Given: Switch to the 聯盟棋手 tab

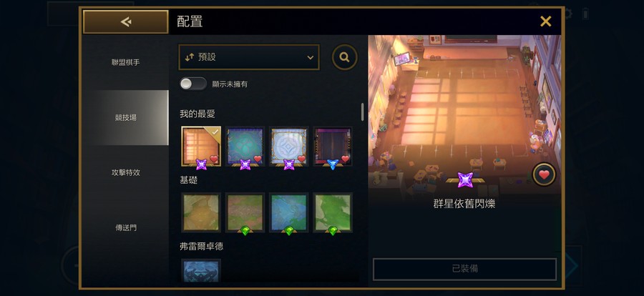Looking at the screenshot, I should (126, 63).
